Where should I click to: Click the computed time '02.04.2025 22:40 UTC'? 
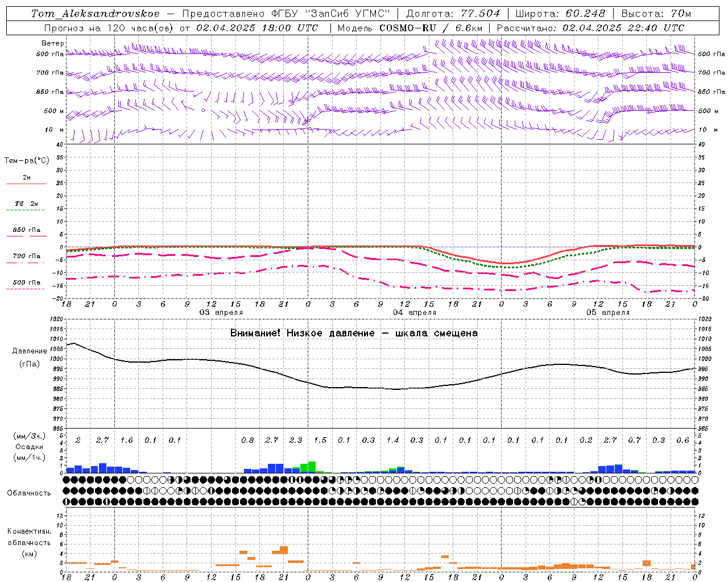click(623, 28)
